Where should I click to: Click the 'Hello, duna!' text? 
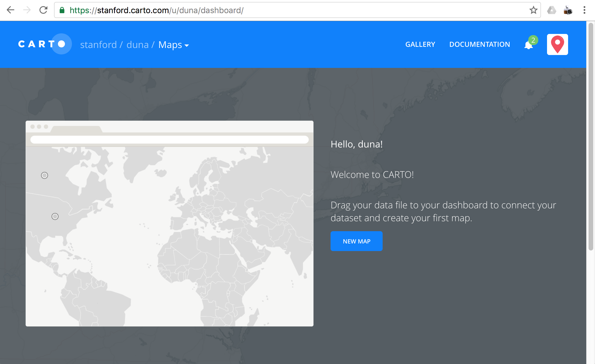pyautogui.click(x=357, y=144)
